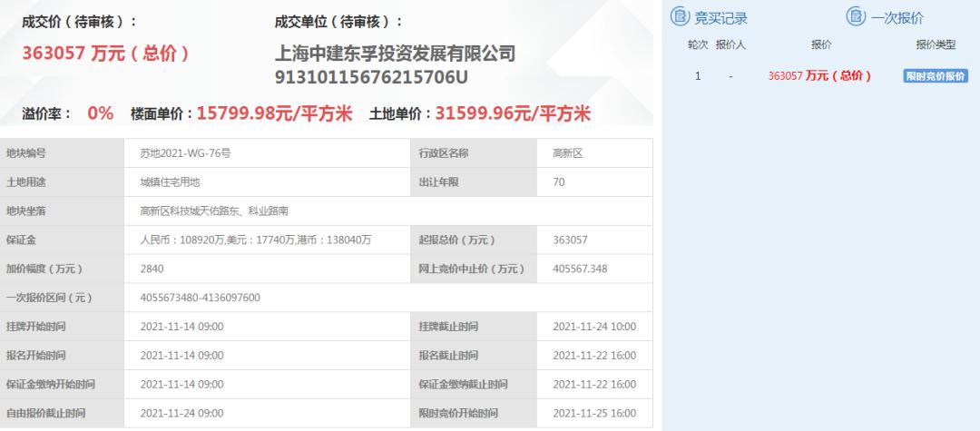This screenshot has height=431, width=980.
Task: Click the 一次报价区间 range 4055673480-4136097600
Action: tap(201, 298)
